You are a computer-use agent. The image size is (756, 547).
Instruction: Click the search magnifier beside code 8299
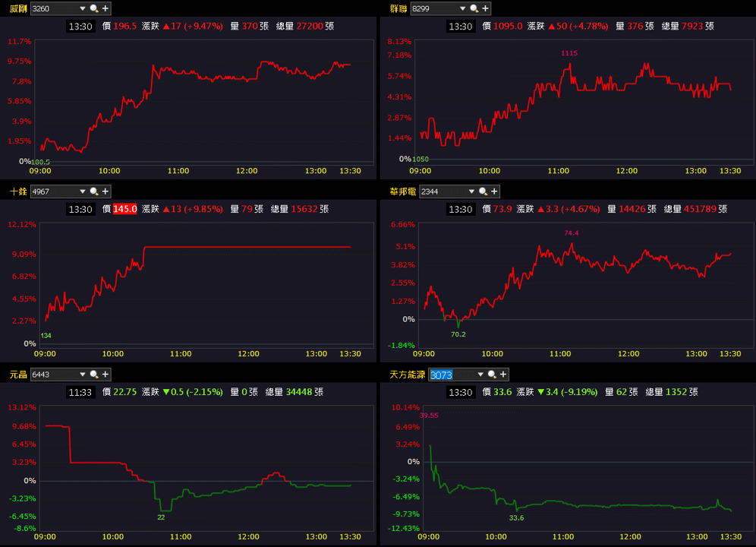(x=474, y=8)
